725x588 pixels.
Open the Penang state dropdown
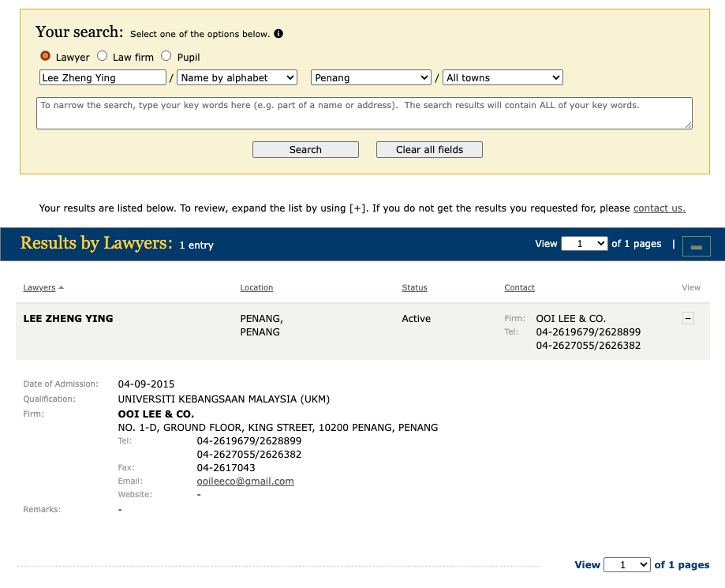[x=371, y=77]
